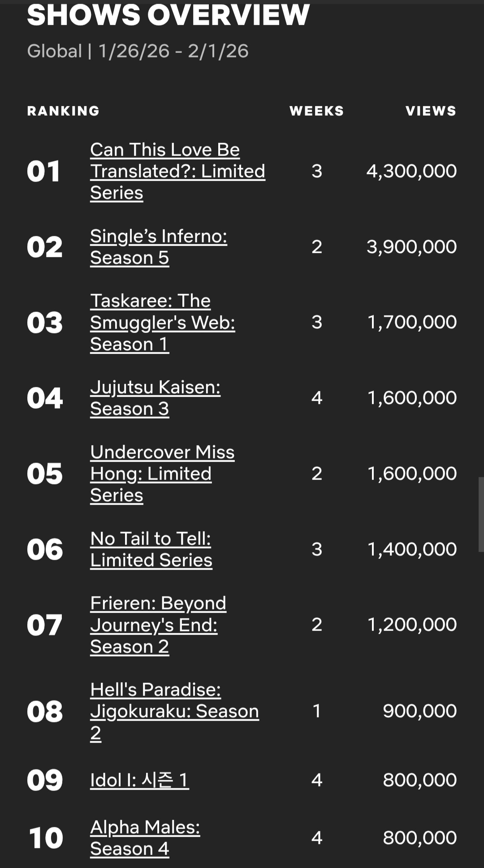Click the 10 rank number
The height and width of the screenshot is (868, 484).
click(x=46, y=838)
